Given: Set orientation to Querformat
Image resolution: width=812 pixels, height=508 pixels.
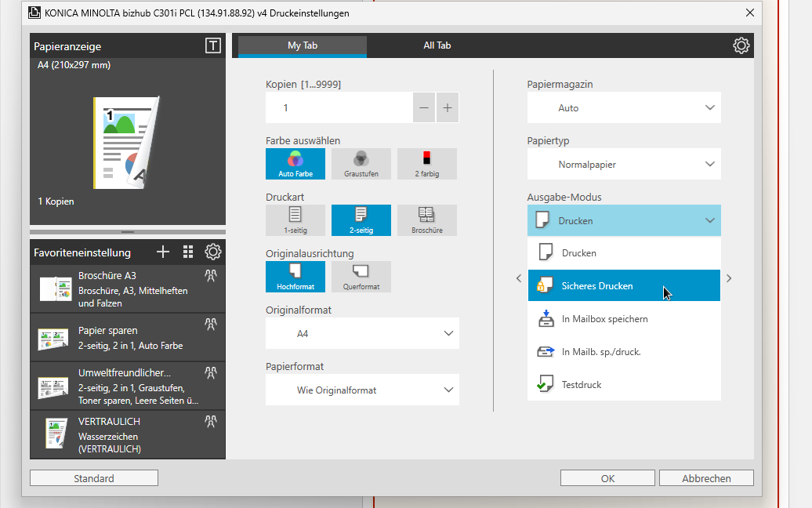Looking at the screenshot, I should point(361,277).
